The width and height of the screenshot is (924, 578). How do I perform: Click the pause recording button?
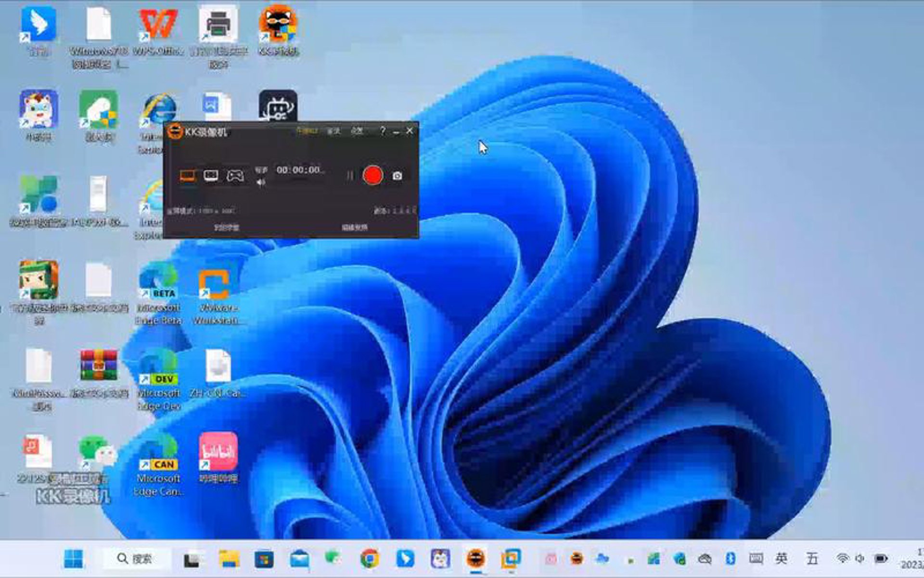tap(350, 176)
